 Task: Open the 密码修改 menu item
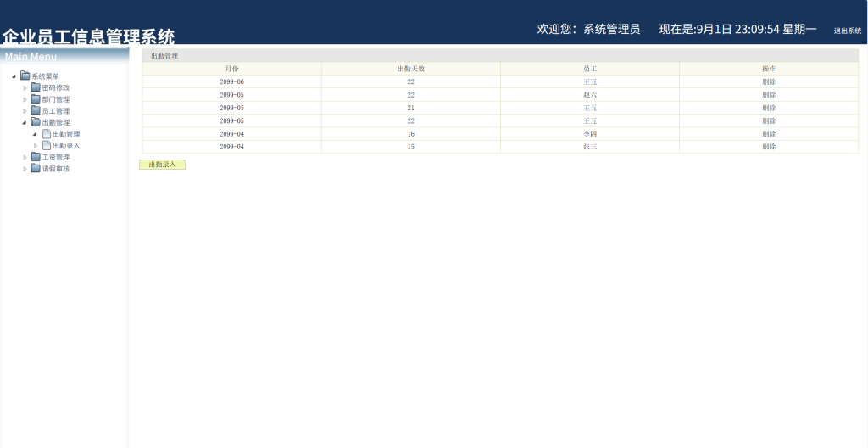56,88
